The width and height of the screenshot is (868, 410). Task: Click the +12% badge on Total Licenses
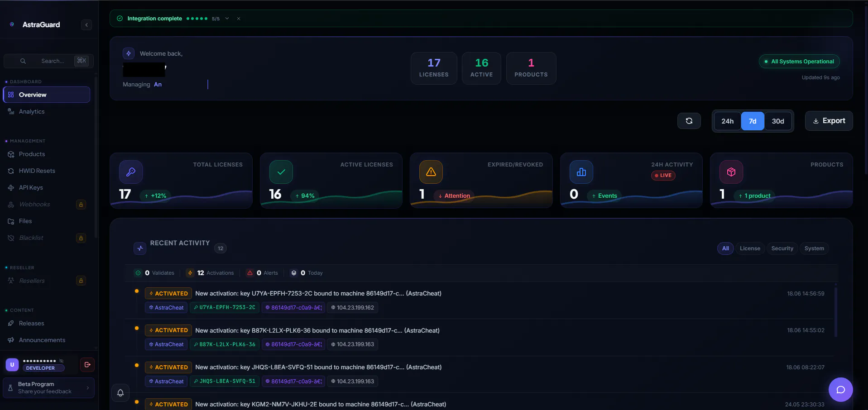tap(155, 196)
